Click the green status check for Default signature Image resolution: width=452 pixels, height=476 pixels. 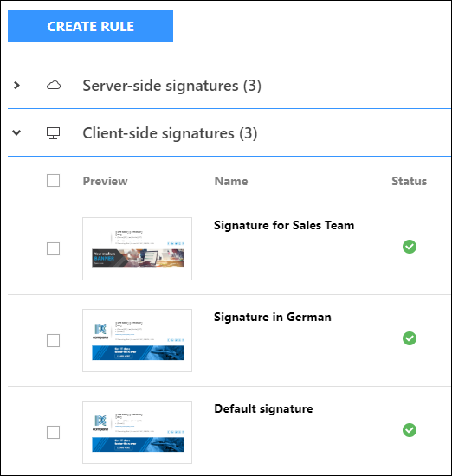410,430
